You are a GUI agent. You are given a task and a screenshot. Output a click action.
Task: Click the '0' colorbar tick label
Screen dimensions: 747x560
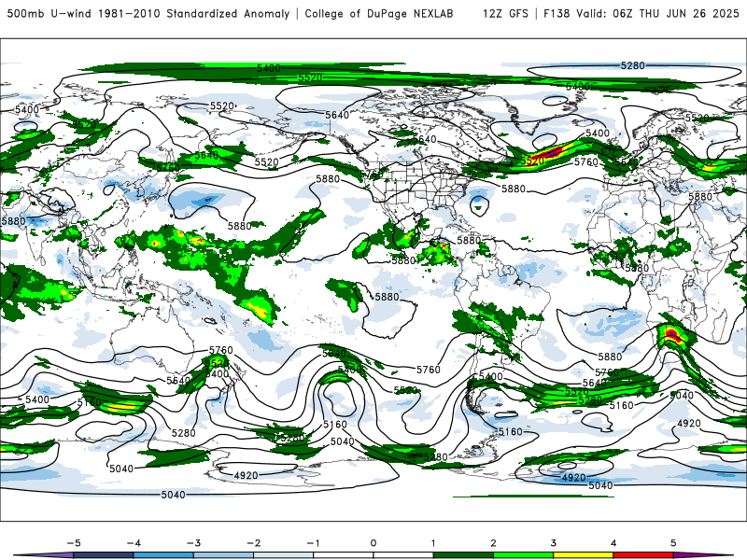point(373,543)
